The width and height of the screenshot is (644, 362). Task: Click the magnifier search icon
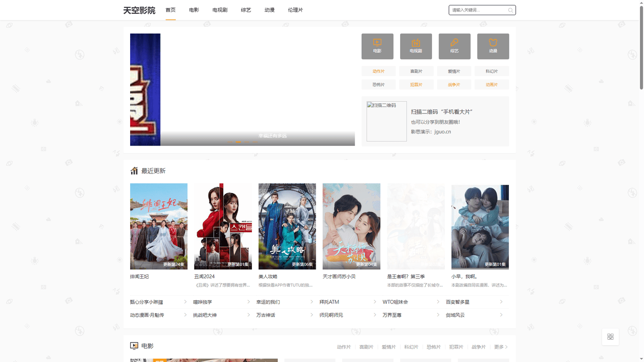510,10
